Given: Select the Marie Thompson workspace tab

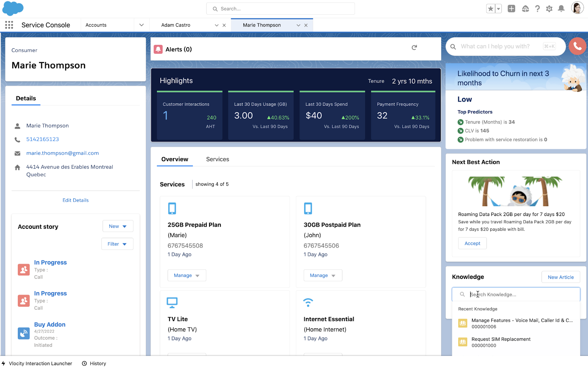Looking at the screenshot, I should (x=262, y=25).
